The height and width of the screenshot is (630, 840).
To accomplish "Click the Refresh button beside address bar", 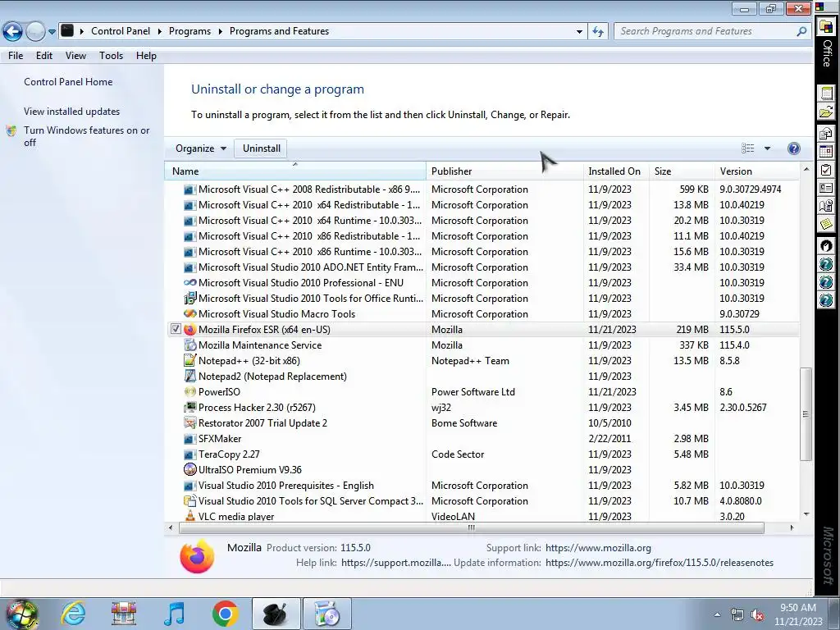I will pyautogui.click(x=598, y=32).
